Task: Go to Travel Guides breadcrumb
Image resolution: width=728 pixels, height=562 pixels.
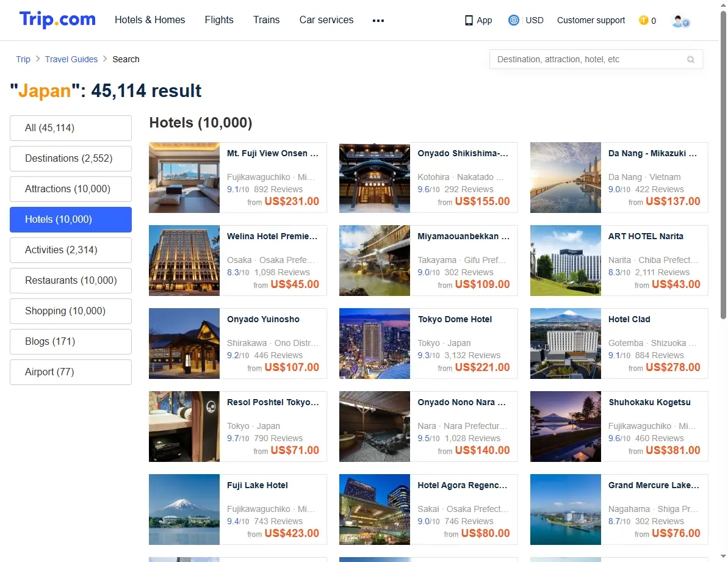Action: 71,59
